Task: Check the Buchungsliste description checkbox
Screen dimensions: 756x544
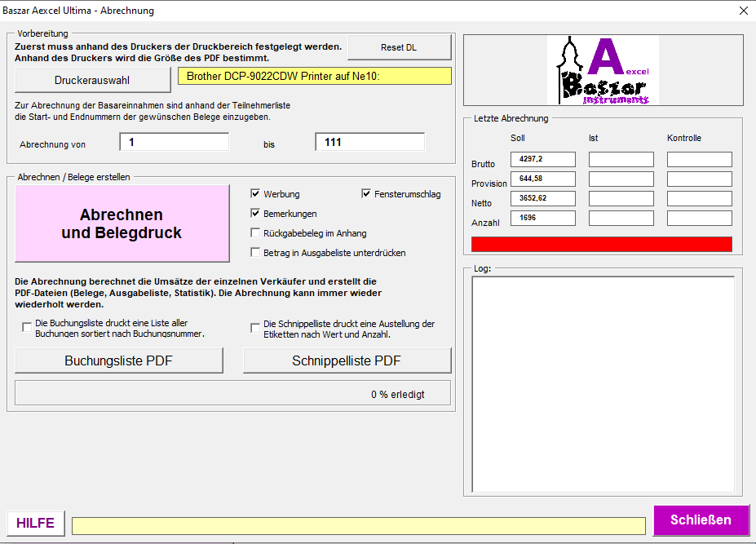Action: point(27,328)
